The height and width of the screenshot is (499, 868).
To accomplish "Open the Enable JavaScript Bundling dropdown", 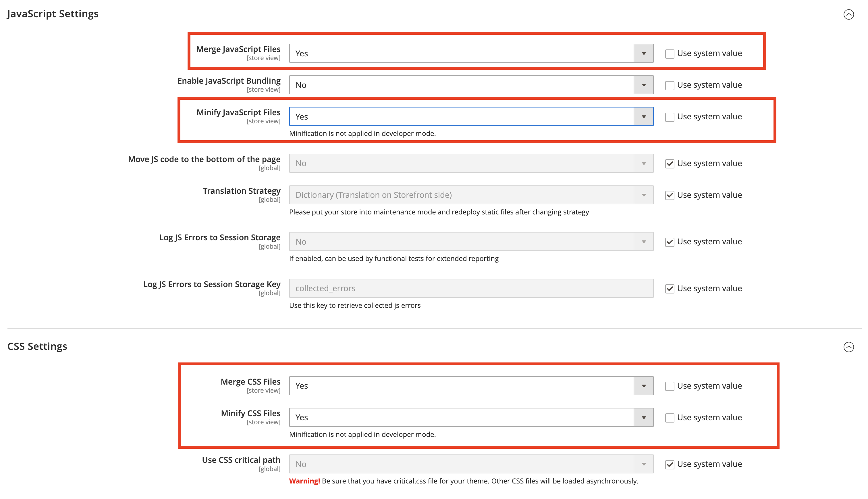I will pyautogui.click(x=644, y=85).
